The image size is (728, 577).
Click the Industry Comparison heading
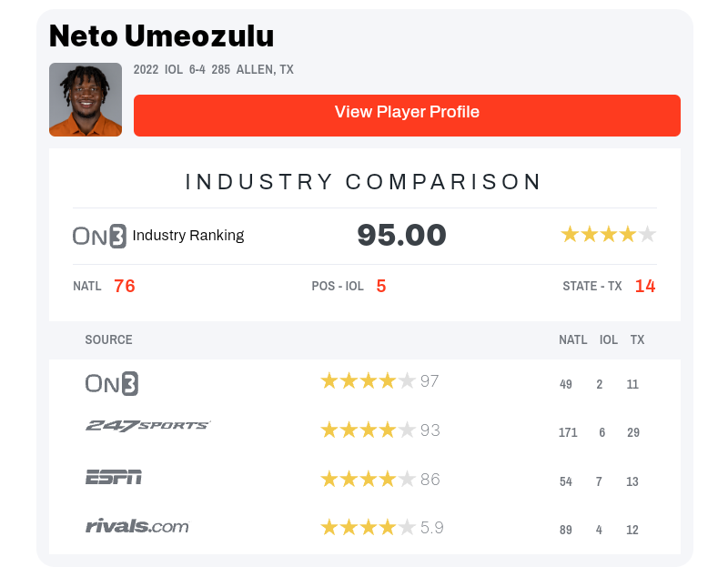pos(364,182)
